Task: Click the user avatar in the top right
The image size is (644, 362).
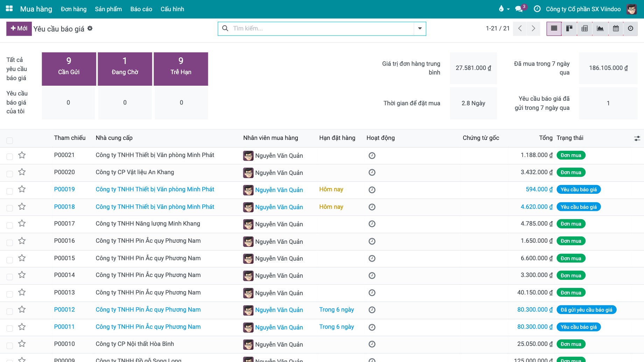Action: 632,9
